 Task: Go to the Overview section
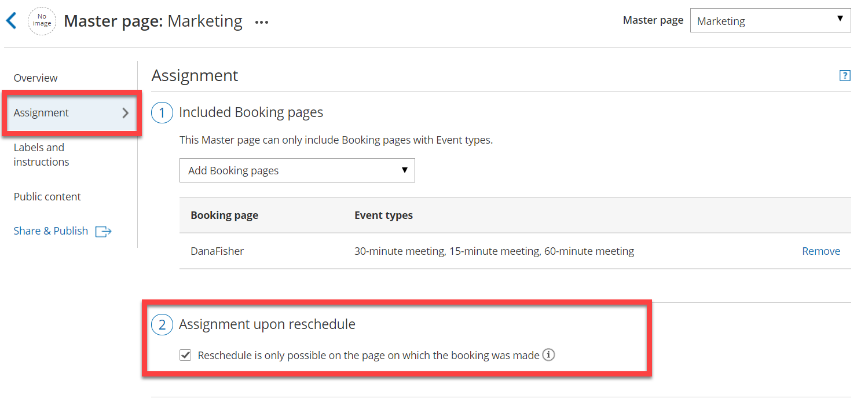(x=36, y=78)
